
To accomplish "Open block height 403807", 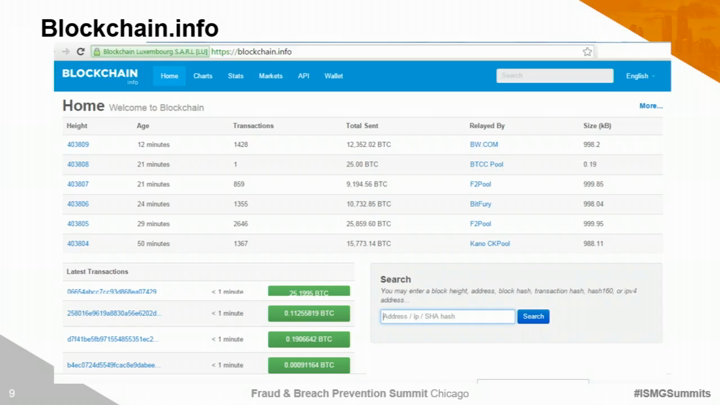I will [78, 184].
